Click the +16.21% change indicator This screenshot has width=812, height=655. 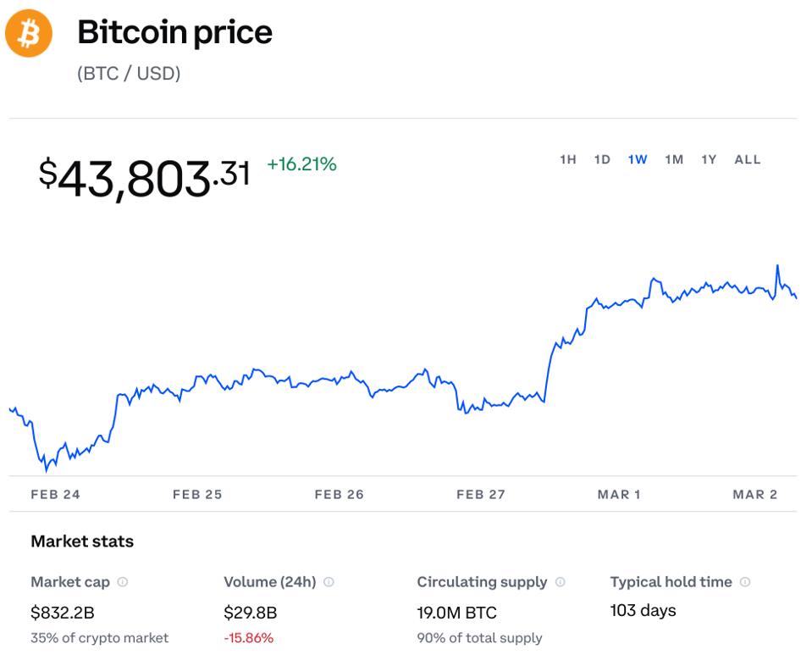(x=301, y=164)
